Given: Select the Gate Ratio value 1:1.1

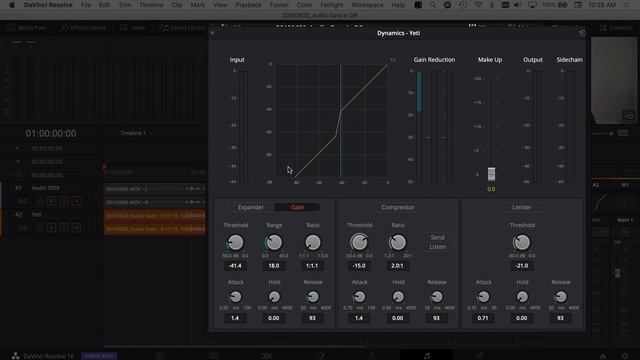Looking at the screenshot, I should click(x=312, y=266).
